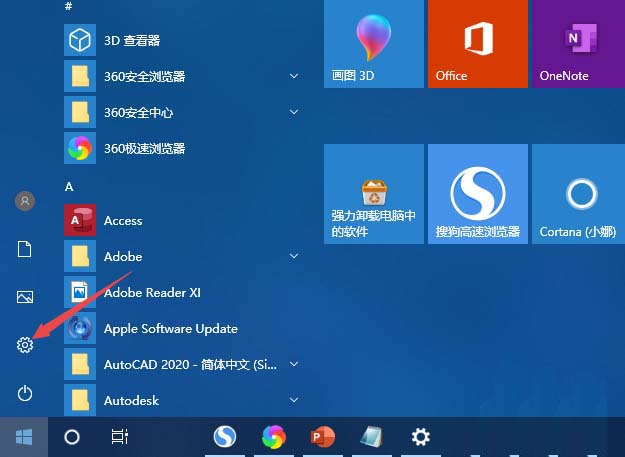Screen dimensions: 625x457
Task: Select 'Autodesk' folder label
Action: pyautogui.click(x=132, y=400)
